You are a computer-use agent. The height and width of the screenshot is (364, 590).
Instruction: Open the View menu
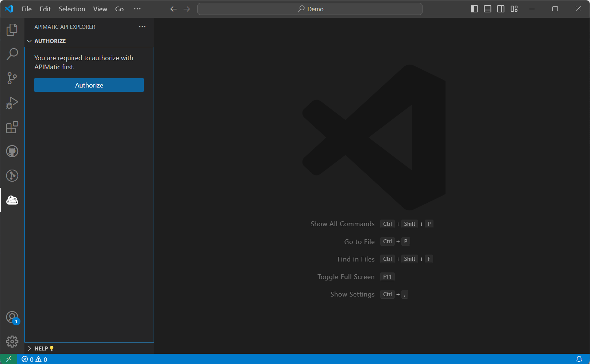pos(100,9)
